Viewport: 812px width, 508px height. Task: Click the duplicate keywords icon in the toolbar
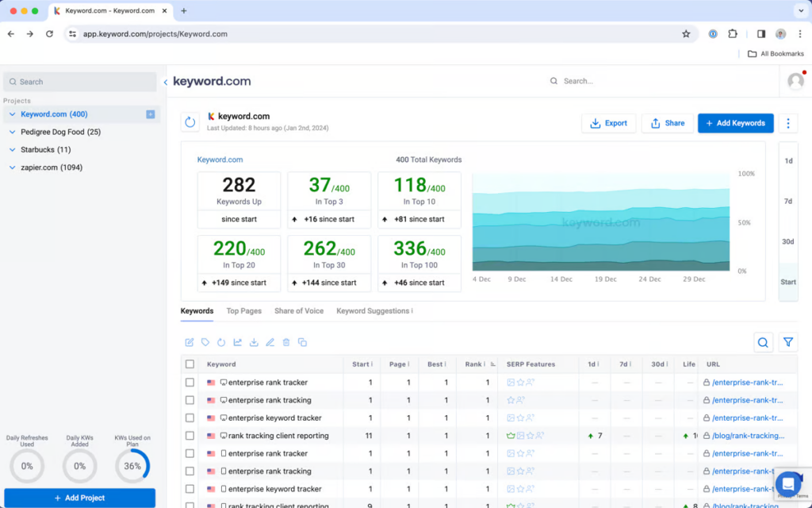[x=302, y=342]
